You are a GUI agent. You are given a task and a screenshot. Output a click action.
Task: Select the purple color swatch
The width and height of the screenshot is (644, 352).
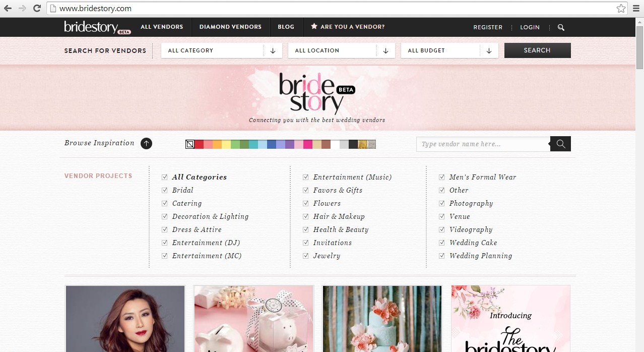click(290, 144)
